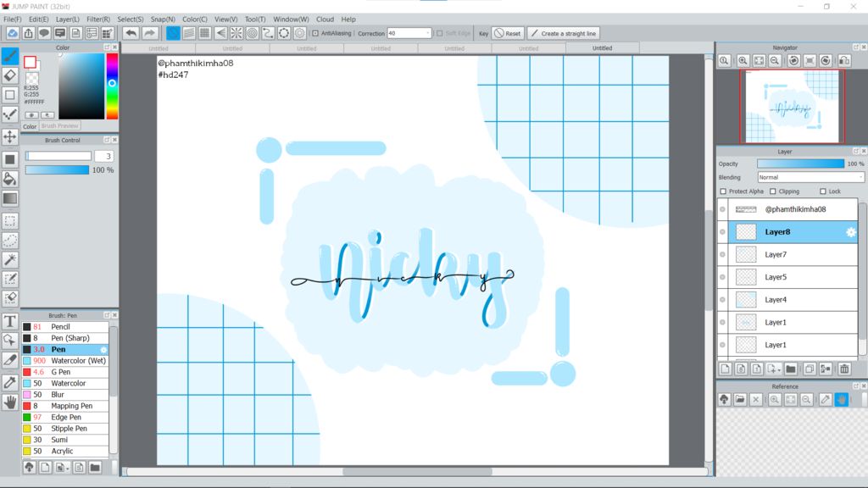Open the Filter menu
This screenshot has height=488, width=868.
[x=98, y=19]
